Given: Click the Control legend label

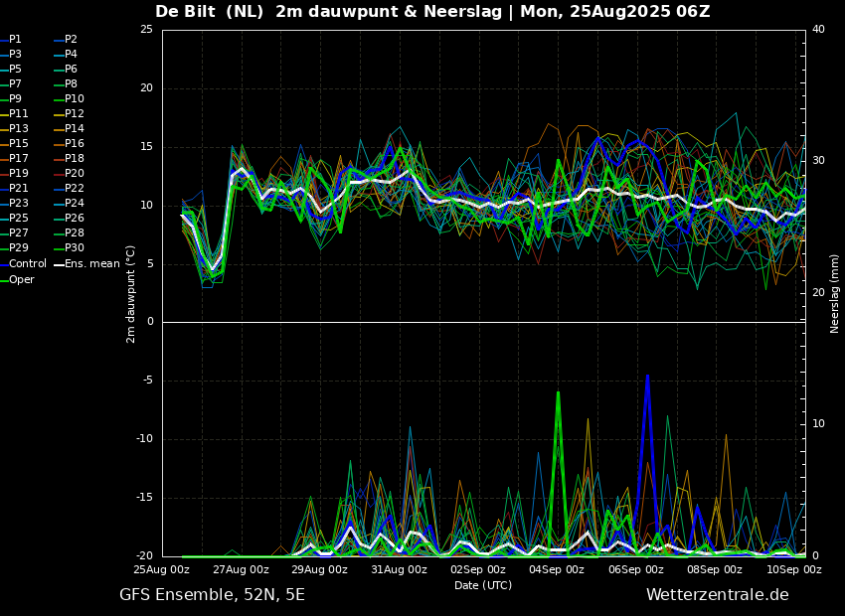Looking at the screenshot, I should pos(28,264).
